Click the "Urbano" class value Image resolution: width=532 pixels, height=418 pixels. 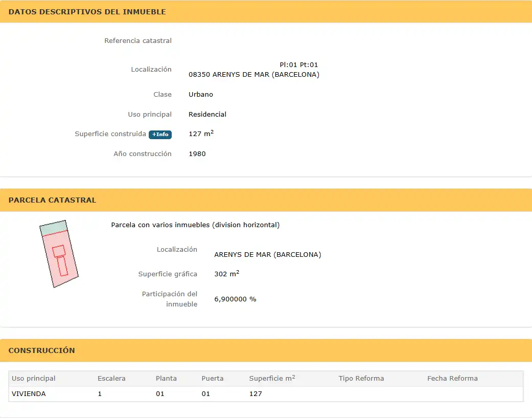coord(201,95)
